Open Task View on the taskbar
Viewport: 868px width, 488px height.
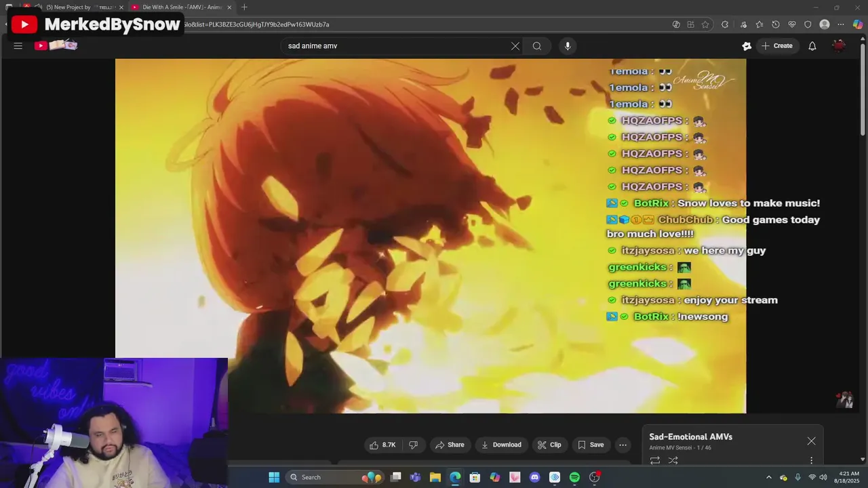pos(396,477)
